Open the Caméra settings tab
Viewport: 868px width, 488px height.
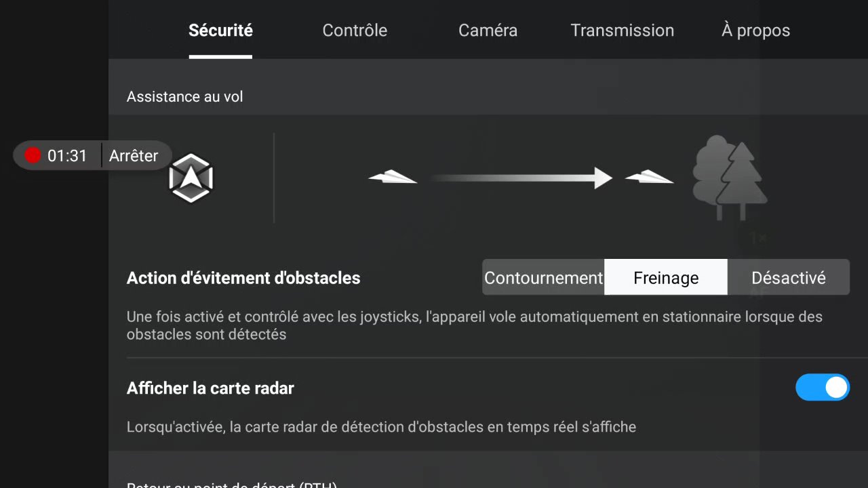pyautogui.click(x=488, y=30)
